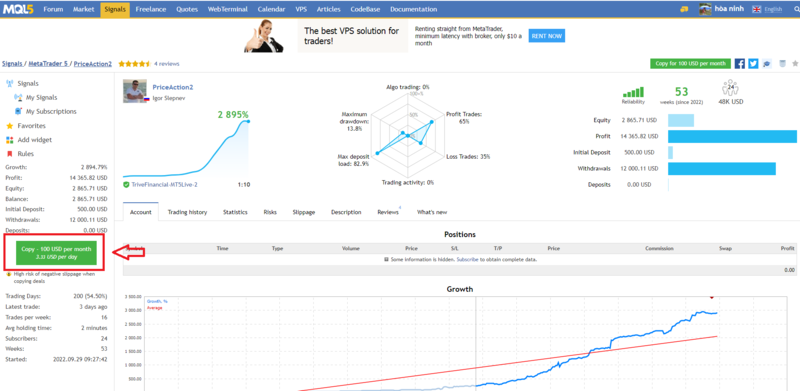Click the antenna icon beside Signals in sidebar
The height and width of the screenshot is (391, 800).
pyautogui.click(x=9, y=83)
